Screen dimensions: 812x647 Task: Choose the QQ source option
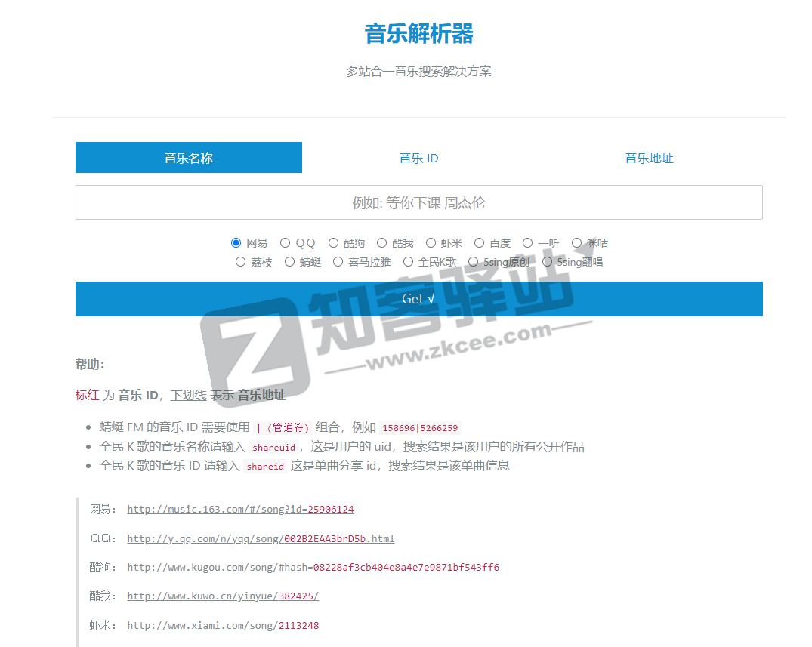pos(284,242)
